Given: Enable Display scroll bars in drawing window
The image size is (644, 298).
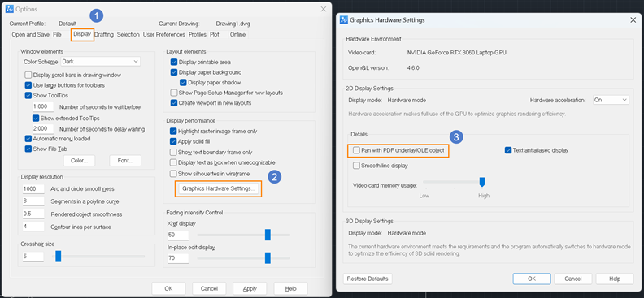Looking at the screenshot, I should (x=28, y=75).
